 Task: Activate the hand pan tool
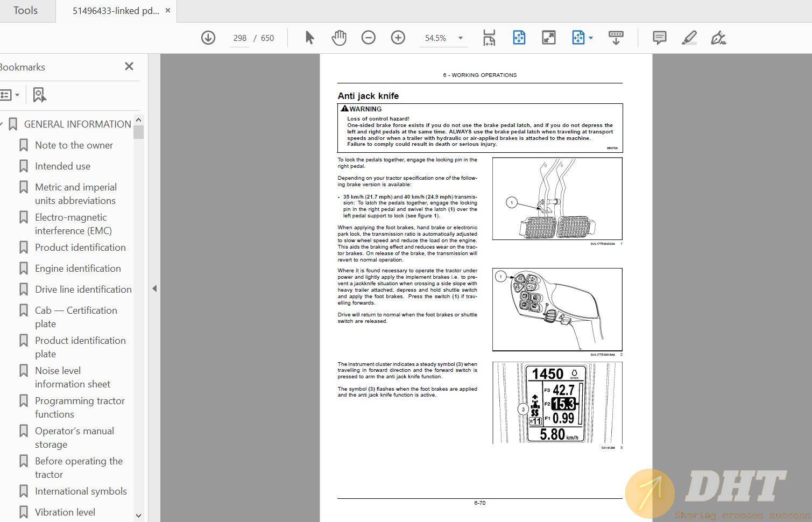coord(339,38)
